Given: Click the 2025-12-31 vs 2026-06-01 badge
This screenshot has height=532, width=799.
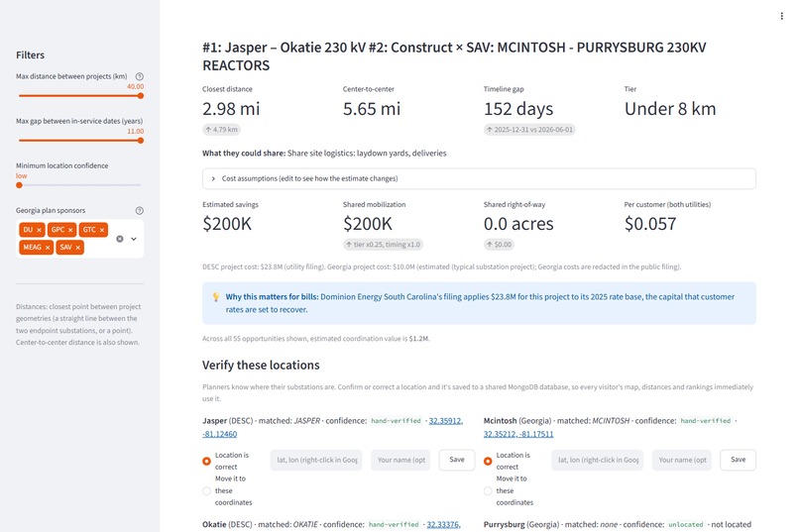Looking at the screenshot, I should [x=529, y=130].
